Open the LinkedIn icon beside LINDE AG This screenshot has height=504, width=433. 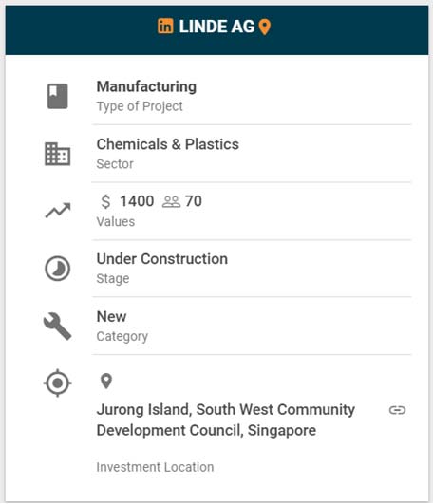(x=165, y=26)
